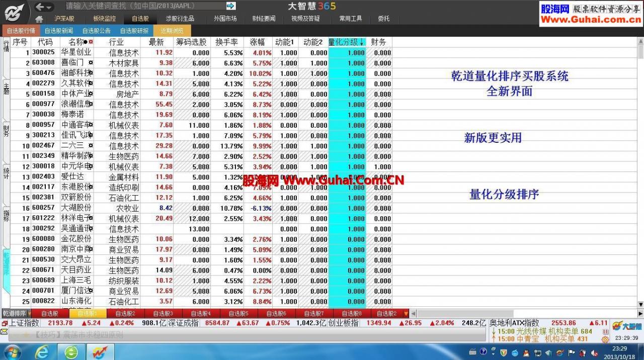Toggle sort on the 涨幅 column header
Viewport: 644px width, 360px height.
(x=257, y=42)
